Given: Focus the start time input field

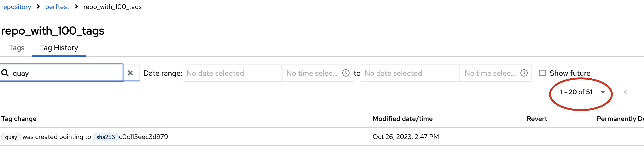Looking at the screenshot, I should point(312,73).
